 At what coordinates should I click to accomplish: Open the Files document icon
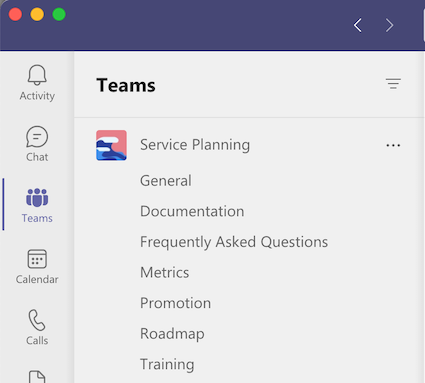37,376
